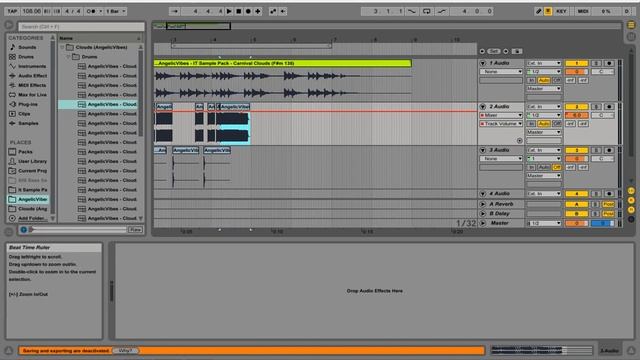The width and height of the screenshot is (640, 360).
Task: Toggle 1 Audio track activator
Action: tap(576, 63)
